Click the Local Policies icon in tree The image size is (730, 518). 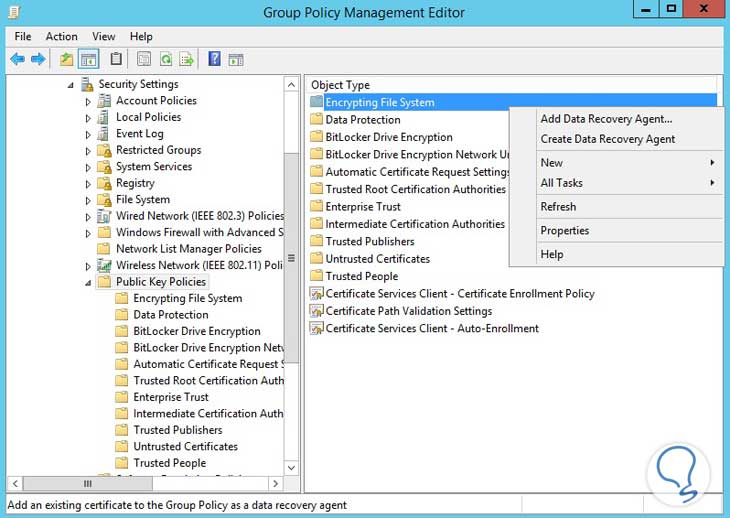coord(104,117)
